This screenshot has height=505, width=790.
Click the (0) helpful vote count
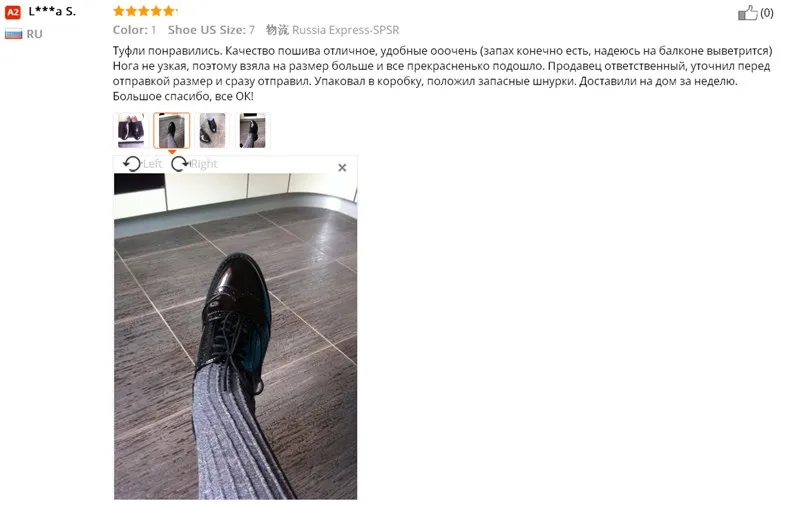point(767,13)
